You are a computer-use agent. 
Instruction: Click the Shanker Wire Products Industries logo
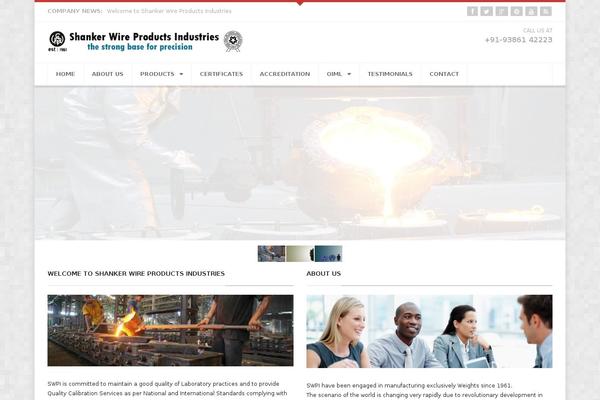point(146,41)
